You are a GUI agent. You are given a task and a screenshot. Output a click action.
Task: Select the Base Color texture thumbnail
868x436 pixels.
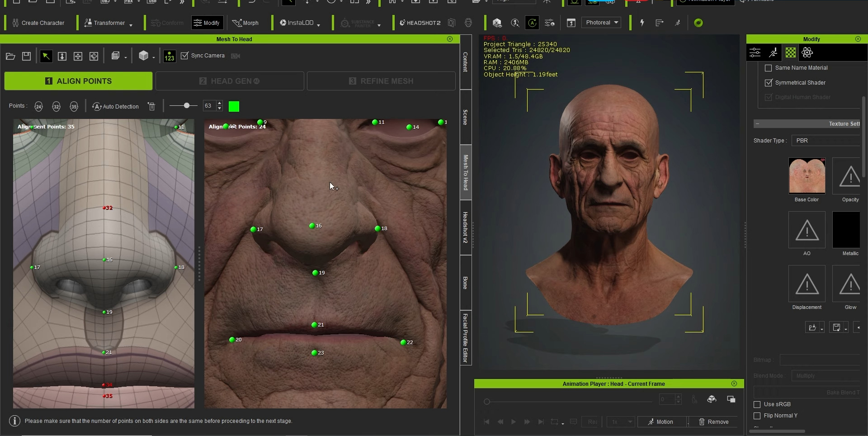click(807, 176)
